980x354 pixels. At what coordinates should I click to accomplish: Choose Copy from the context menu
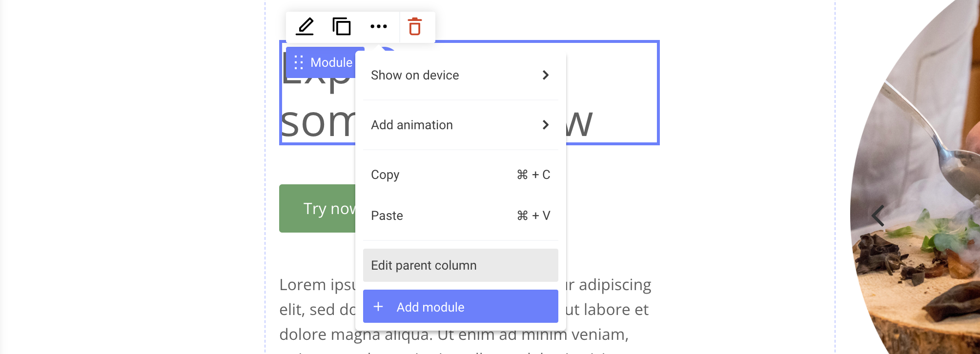point(460,175)
